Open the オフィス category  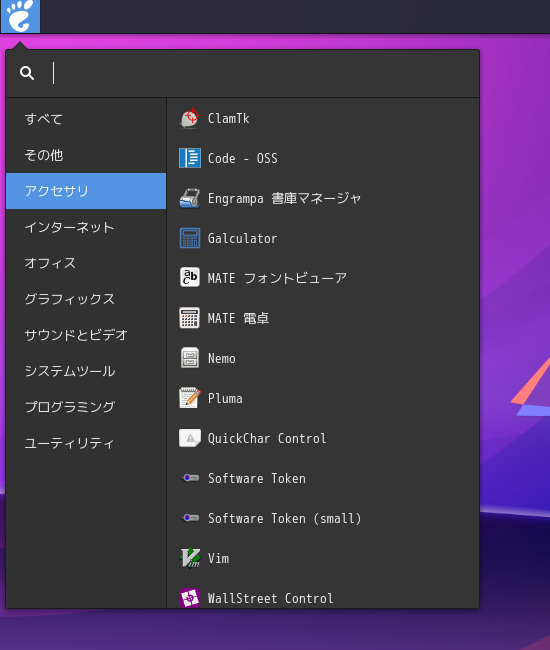(x=86, y=263)
